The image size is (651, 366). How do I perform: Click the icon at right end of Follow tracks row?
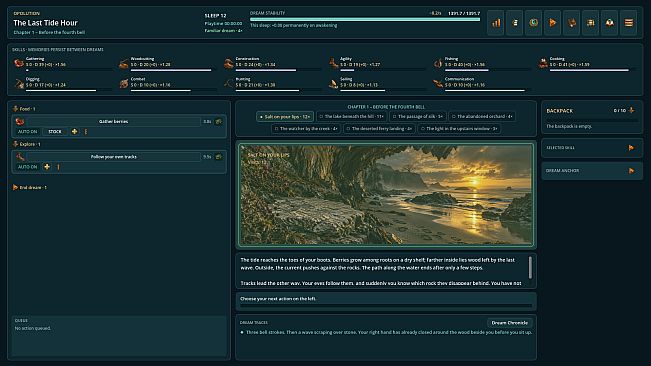tap(218, 157)
